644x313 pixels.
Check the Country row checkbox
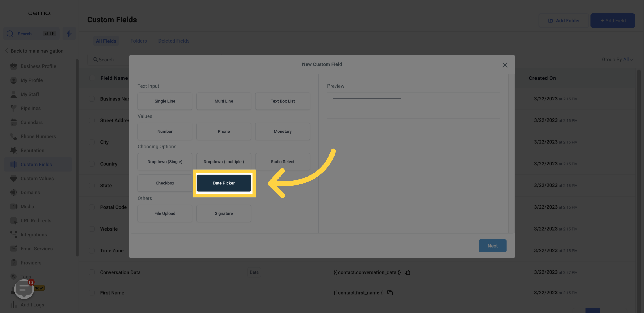92,164
